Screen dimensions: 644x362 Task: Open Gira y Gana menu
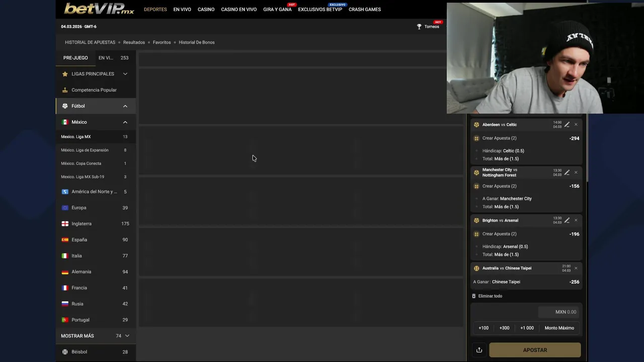[x=277, y=10]
